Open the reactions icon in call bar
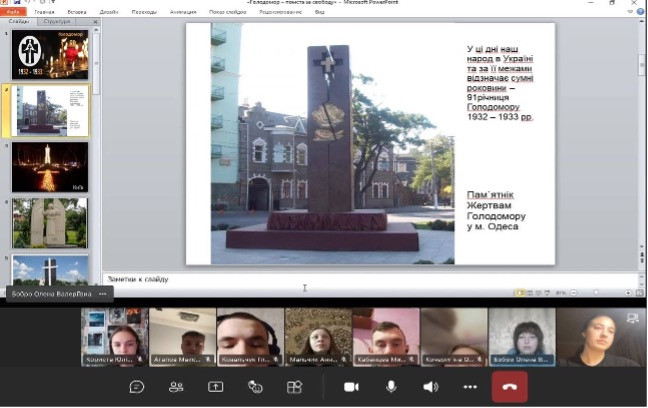This screenshot has width=648, height=408. click(255, 387)
